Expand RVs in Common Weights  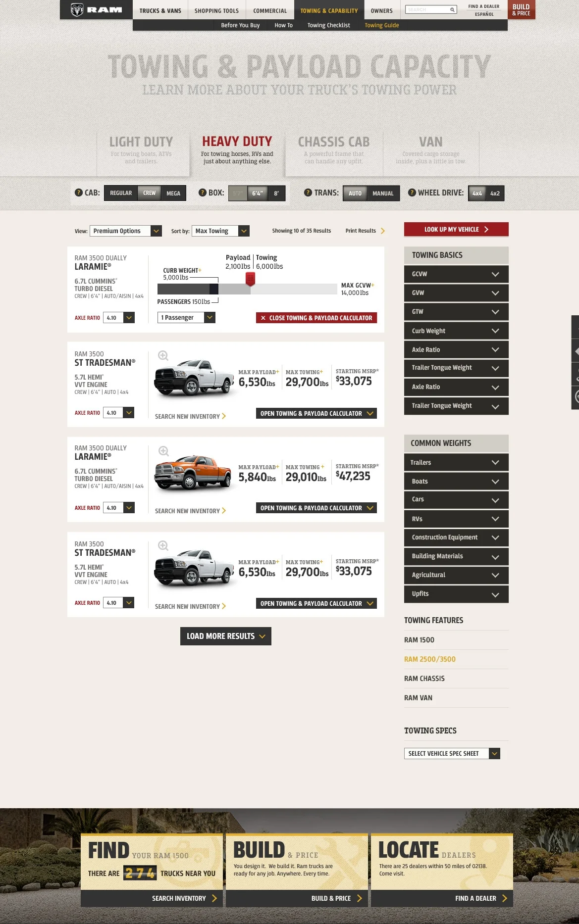[456, 519]
